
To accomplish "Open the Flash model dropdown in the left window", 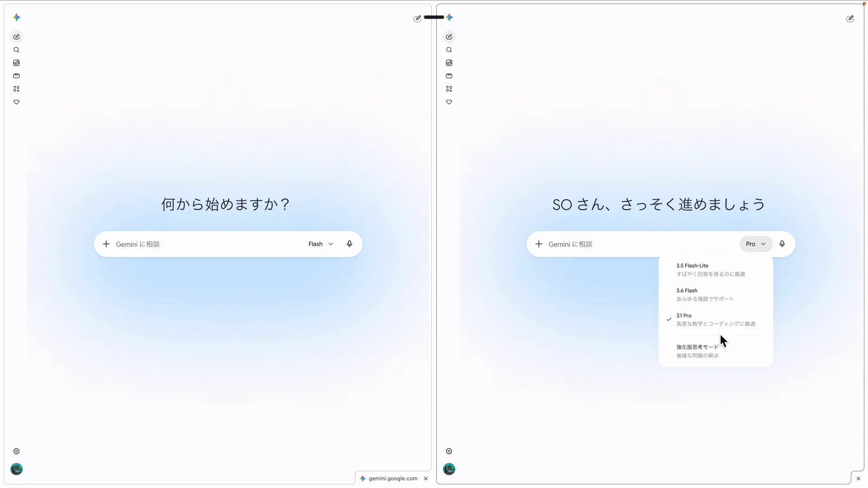I will (x=321, y=244).
